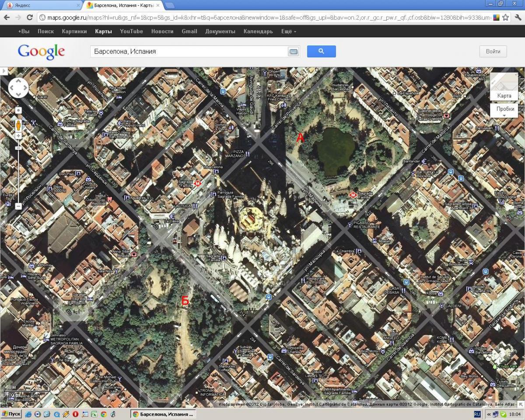Open Новости in the Google bar

[162, 31]
